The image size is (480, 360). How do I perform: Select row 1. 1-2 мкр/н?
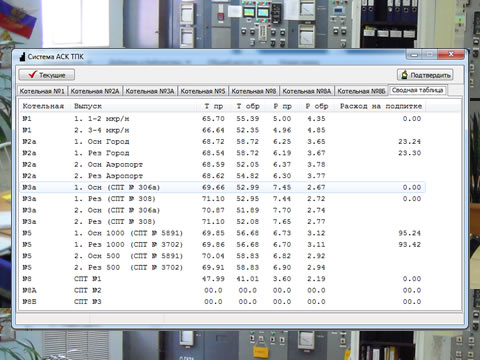tap(223, 119)
